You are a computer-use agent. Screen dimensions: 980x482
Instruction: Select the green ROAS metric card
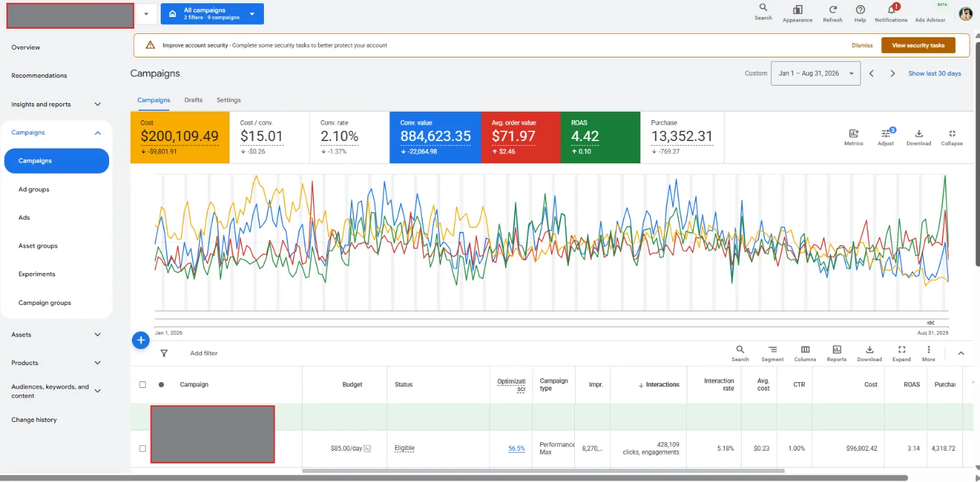coord(600,137)
